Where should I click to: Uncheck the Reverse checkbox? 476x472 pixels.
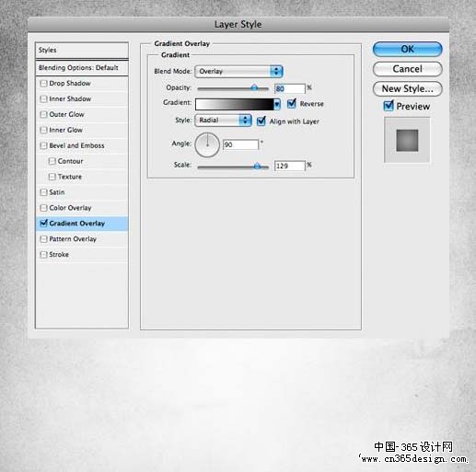click(292, 104)
